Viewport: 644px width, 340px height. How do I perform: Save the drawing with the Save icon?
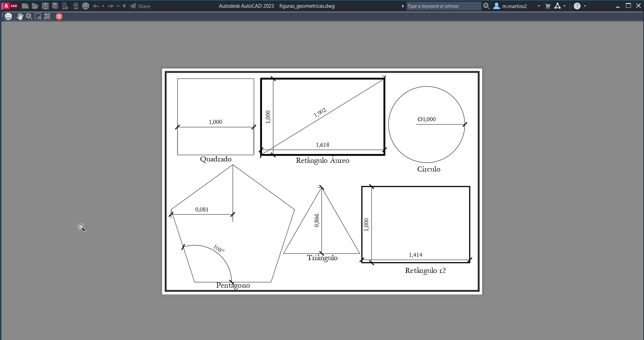pos(45,6)
